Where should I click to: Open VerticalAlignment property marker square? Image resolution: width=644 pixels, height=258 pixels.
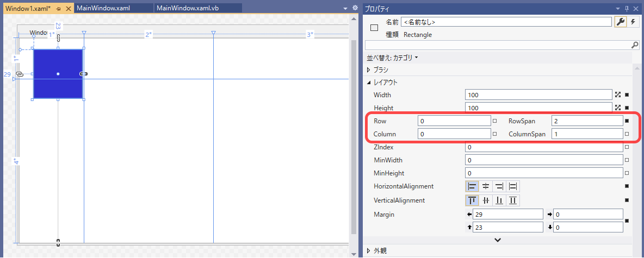[x=627, y=200]
